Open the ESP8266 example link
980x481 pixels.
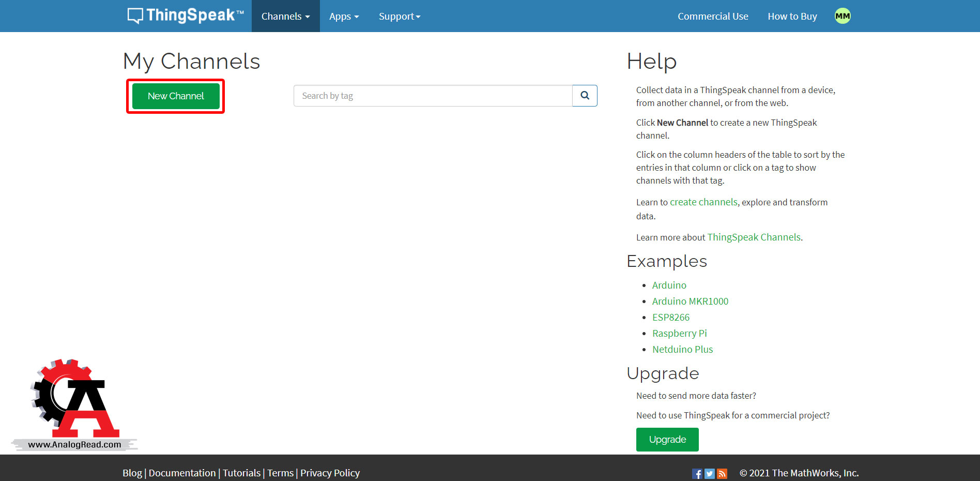pos(671,318)
